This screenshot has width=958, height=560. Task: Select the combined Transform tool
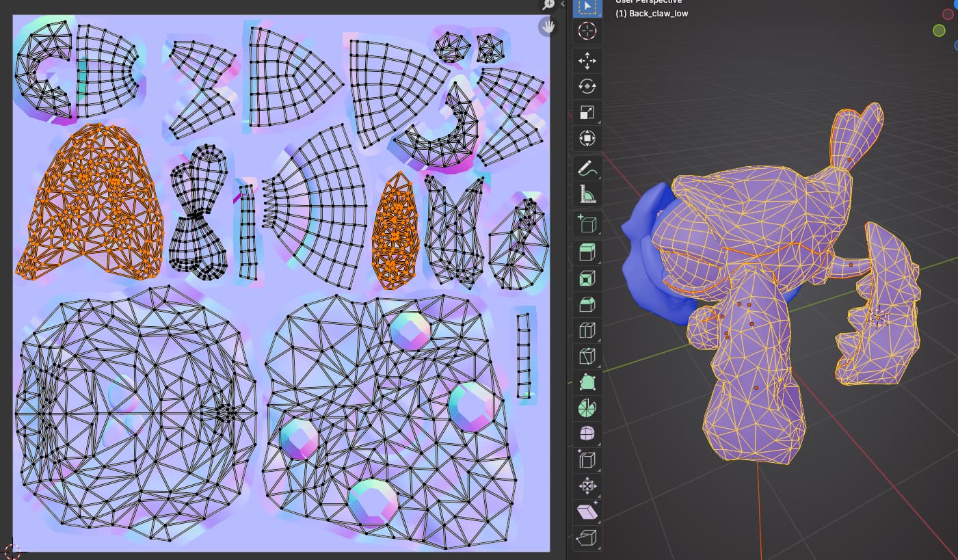pos(587,139)
